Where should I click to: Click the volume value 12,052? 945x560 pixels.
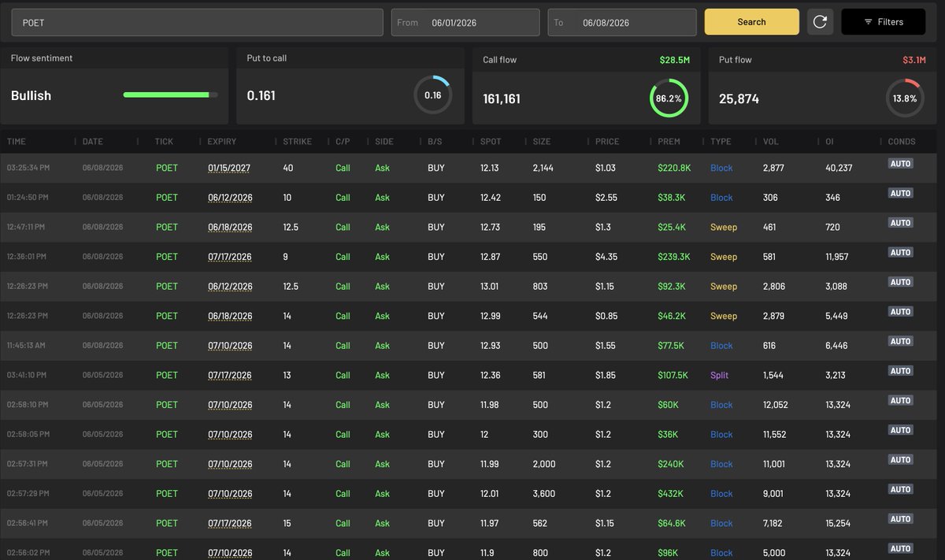pos(776,405)
